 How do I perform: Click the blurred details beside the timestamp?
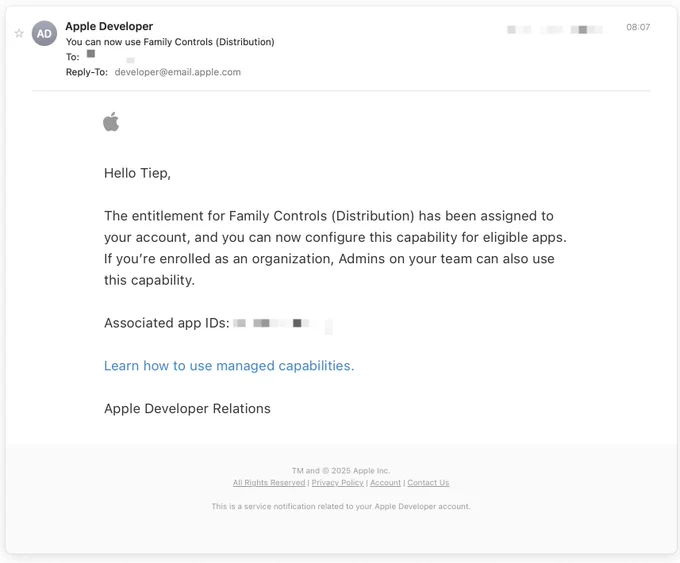556,29
